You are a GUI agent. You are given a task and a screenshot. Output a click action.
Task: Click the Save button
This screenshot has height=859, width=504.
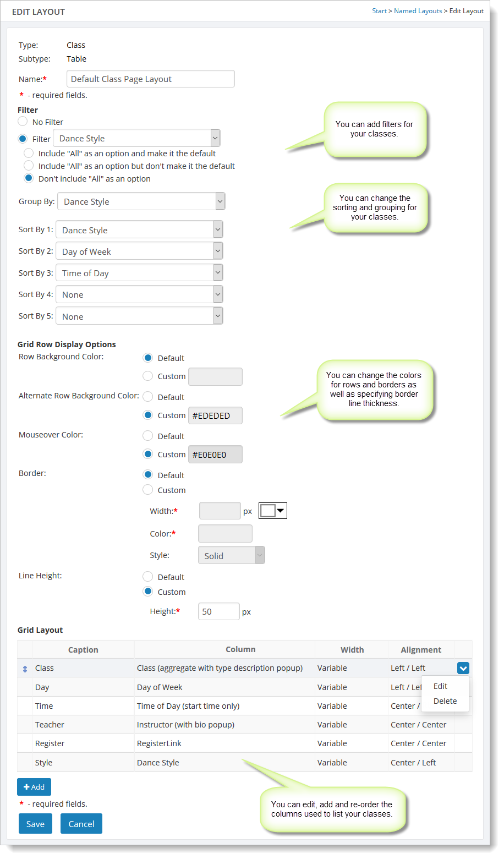[x=35, y=824]
